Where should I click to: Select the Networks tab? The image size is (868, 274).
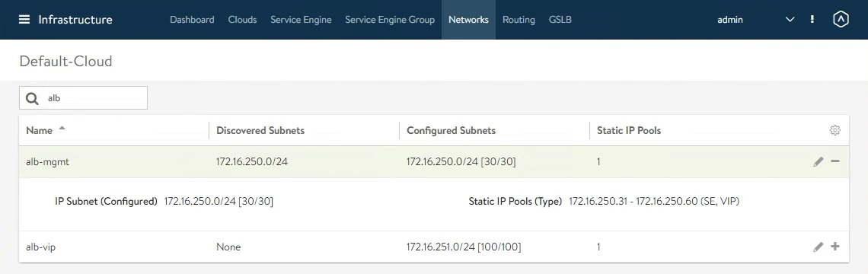[x=468, y=19]
